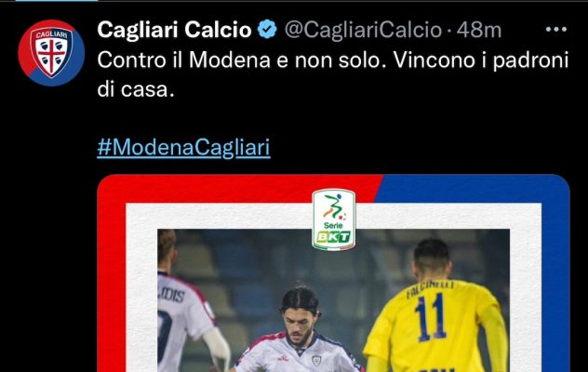Click the blue verified checkmark badge
Screen dimensions: 588x372
click(x=267, y=29)
